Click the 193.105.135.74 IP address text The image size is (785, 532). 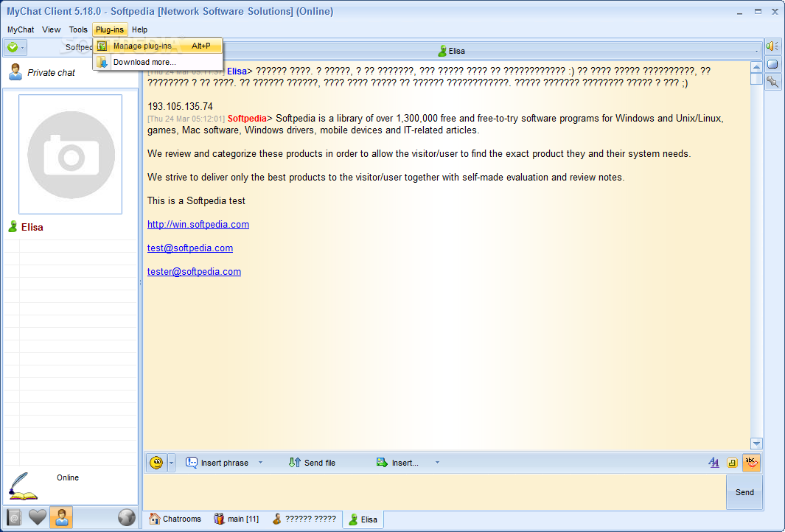181,107
